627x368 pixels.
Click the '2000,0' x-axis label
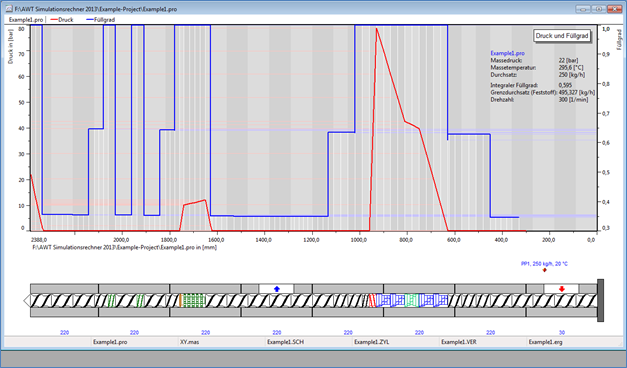(122, 240)
